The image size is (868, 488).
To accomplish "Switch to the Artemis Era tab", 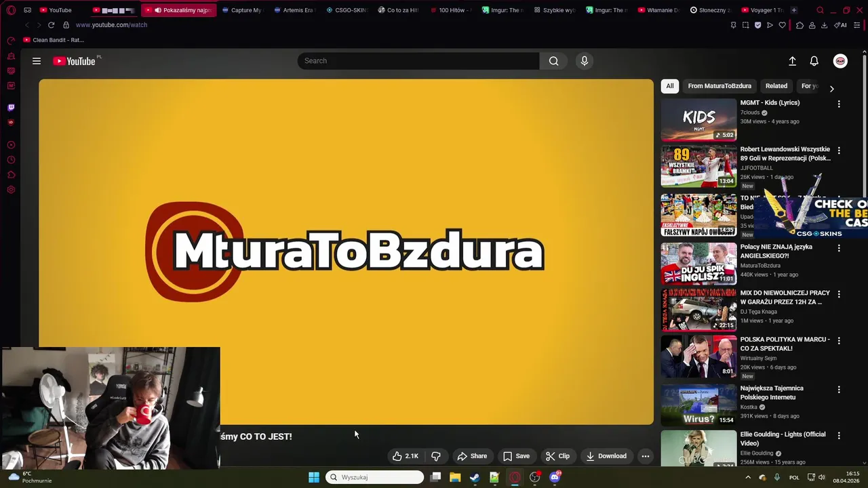I will coord(294,10).
